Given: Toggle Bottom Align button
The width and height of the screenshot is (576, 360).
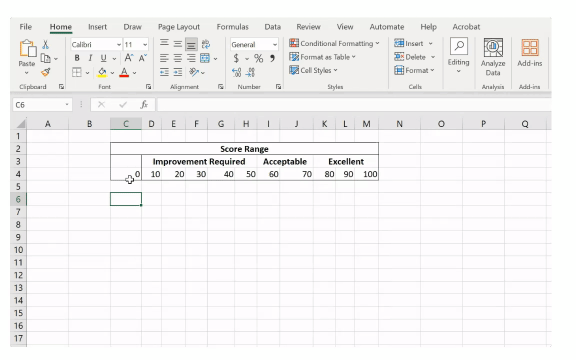Looking at the screenshot, I should click(191, 44).
